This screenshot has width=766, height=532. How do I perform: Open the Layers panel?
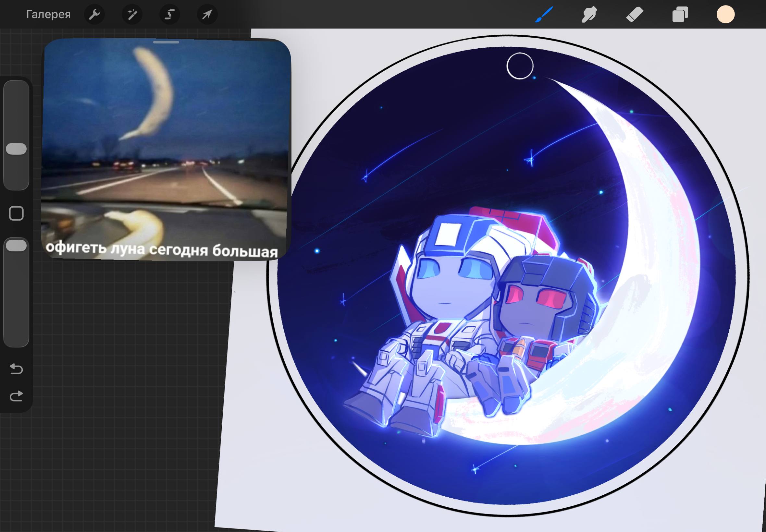tap(680, 14)
